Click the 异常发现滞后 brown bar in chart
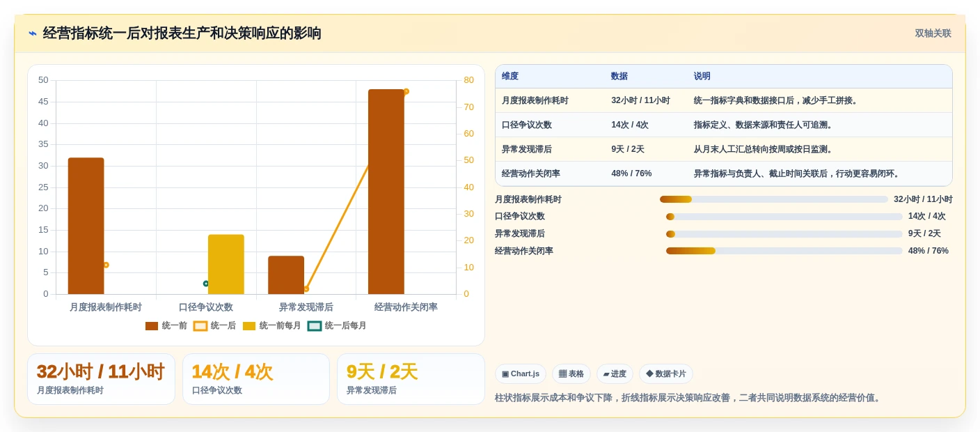The height and width of the screenshot is (432, 980). (x=286, y=275)
